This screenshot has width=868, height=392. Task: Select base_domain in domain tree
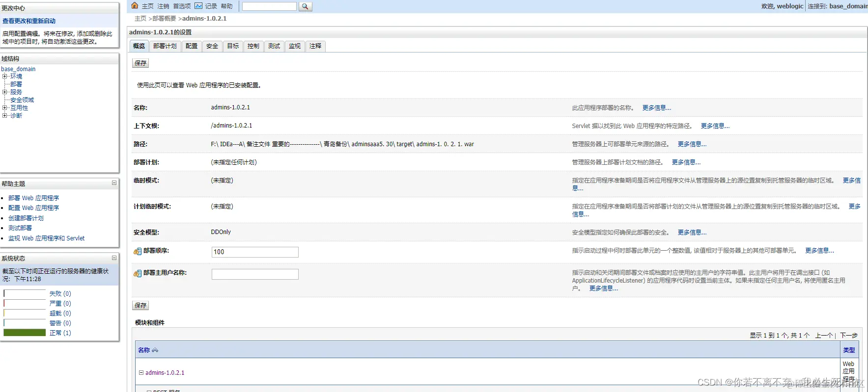[x=18, y=69]
